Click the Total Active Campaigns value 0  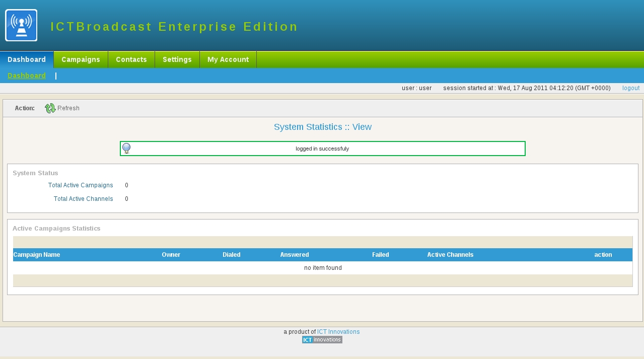coord(126,185)
